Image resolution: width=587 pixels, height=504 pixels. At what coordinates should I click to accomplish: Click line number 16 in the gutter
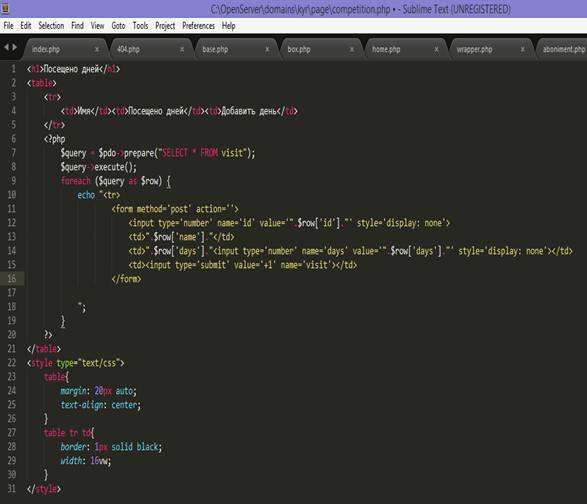12,279
